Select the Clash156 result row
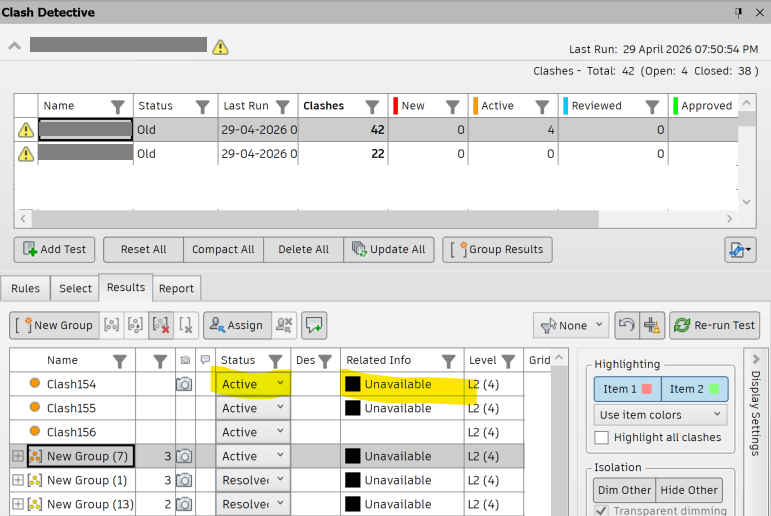The width and height of the screenshot is (771, 516). (267, 432)
